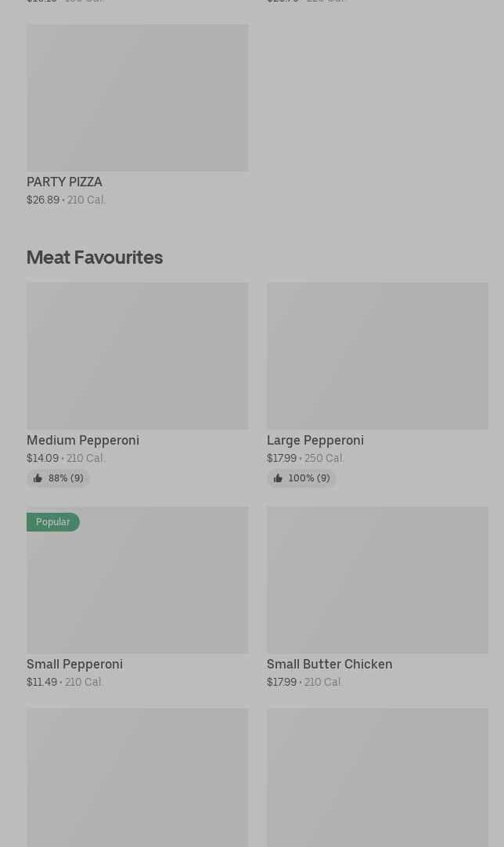Select the Medium Pepperoni photo
The width and height of the screenshot is (504, 847).
[x=137, y=356]
